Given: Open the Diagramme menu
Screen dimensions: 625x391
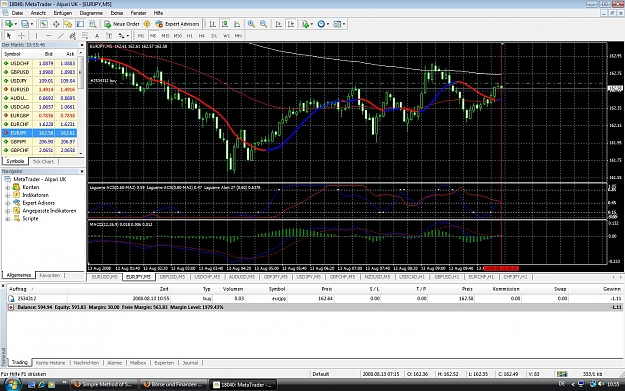Looking at the screenshot, I should tap(91, 13).
